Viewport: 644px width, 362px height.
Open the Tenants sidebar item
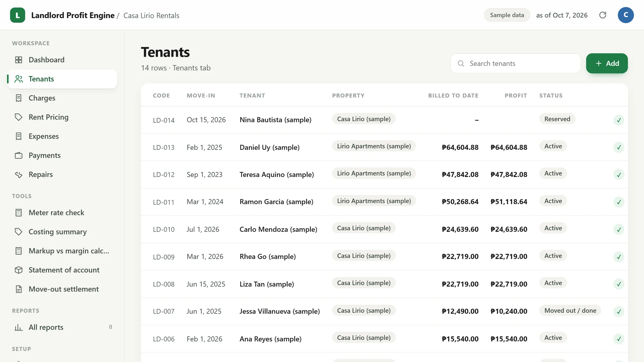pyautogui.click(x=62, y=79)
